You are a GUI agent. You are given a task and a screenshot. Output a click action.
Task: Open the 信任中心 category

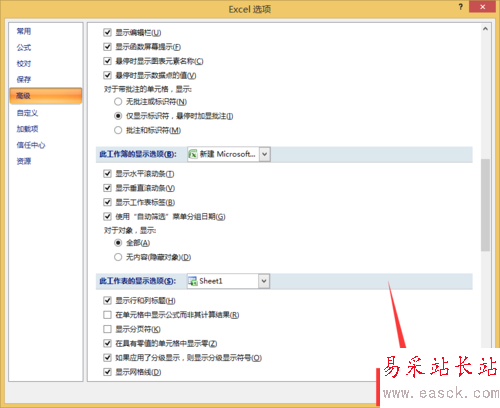click(31, 145)
